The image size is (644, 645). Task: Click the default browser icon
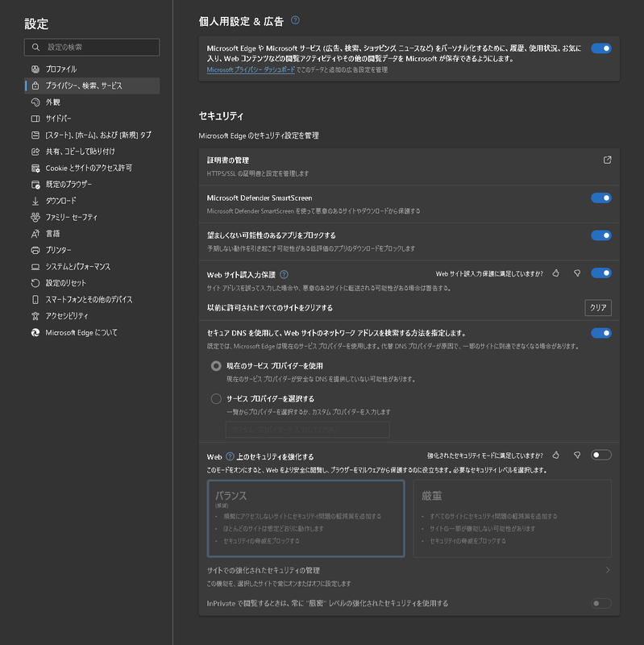pyautogui.click(x=35, y=185)
